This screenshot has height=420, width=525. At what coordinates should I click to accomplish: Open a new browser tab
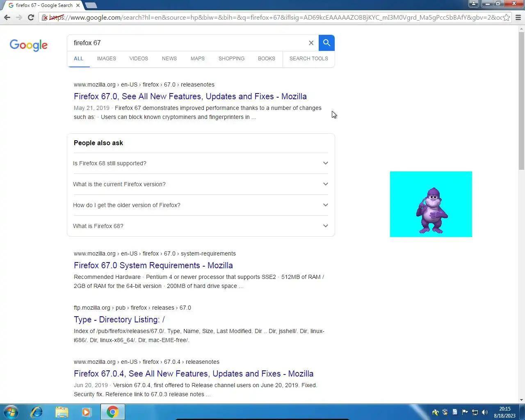(91, 5)
